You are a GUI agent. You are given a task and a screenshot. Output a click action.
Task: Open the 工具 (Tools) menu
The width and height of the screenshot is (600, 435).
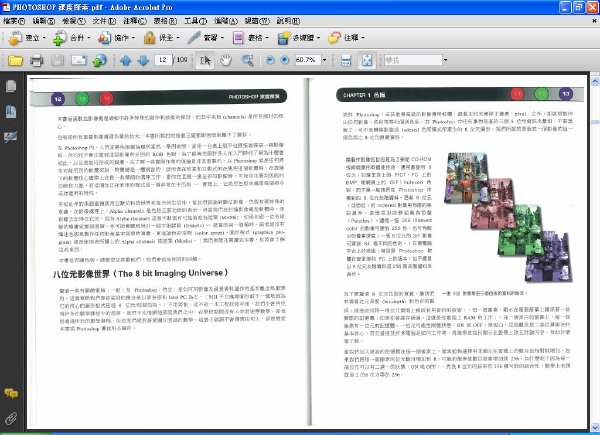pyautogui.click(x=196, y=21)
